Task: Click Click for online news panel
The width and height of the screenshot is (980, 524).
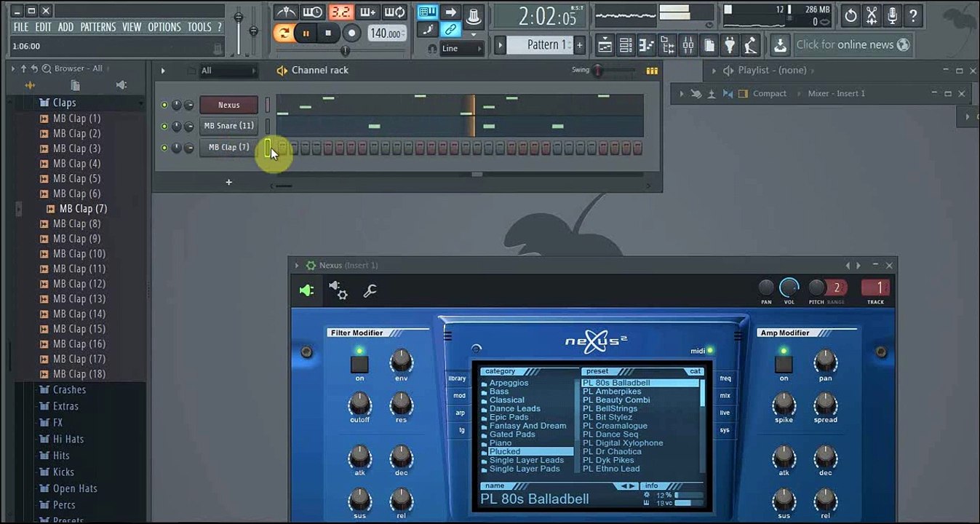Action: point(852,44)
